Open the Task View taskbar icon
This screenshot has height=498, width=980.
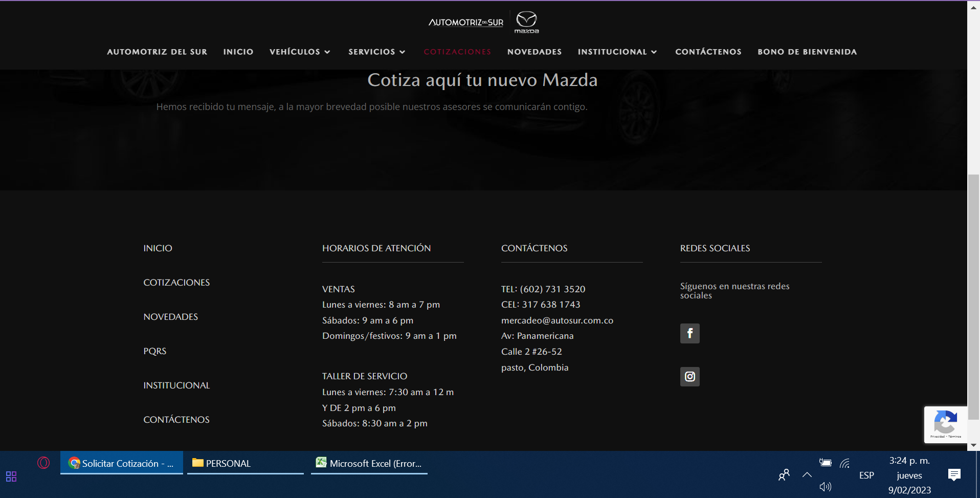click(11, 477)
